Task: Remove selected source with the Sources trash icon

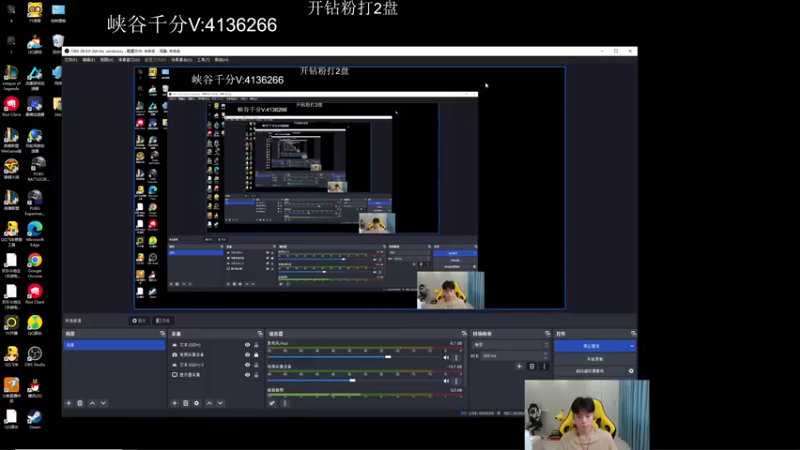Action: (x=186, y=403)
